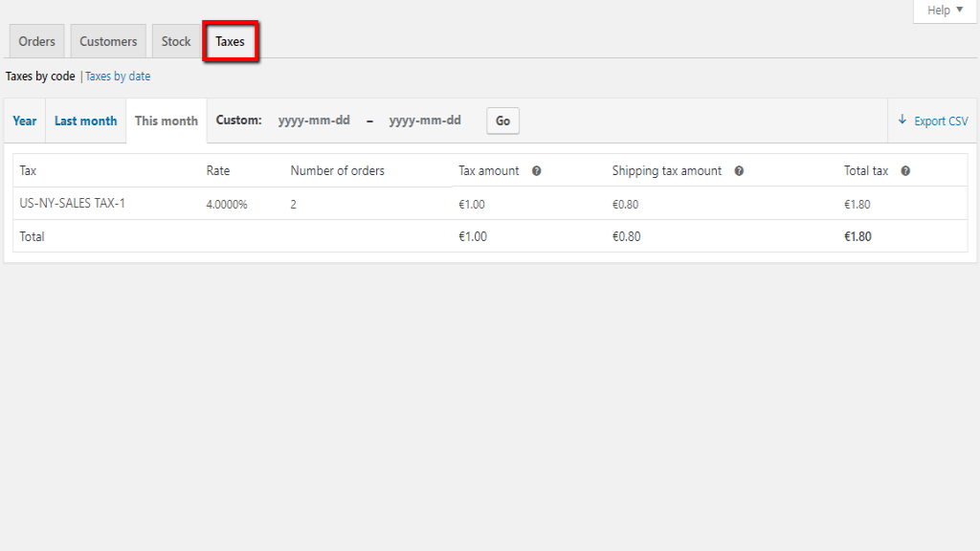Click the order count 2 cell

click(x=293, y=205)
